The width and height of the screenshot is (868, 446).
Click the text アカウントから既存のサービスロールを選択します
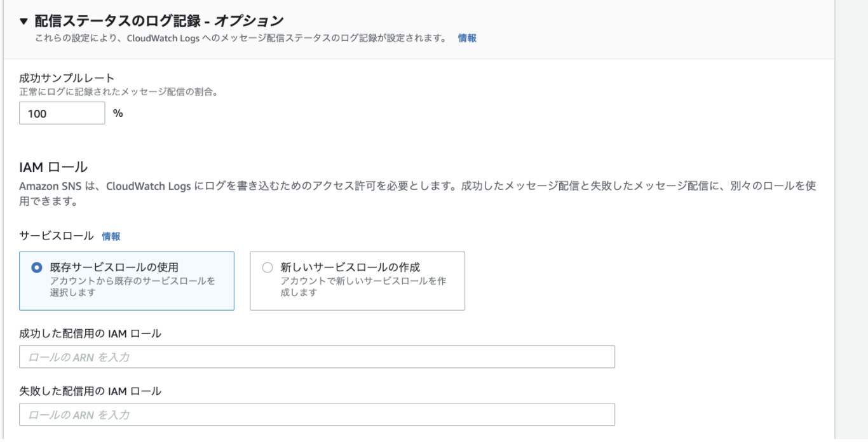132,287
